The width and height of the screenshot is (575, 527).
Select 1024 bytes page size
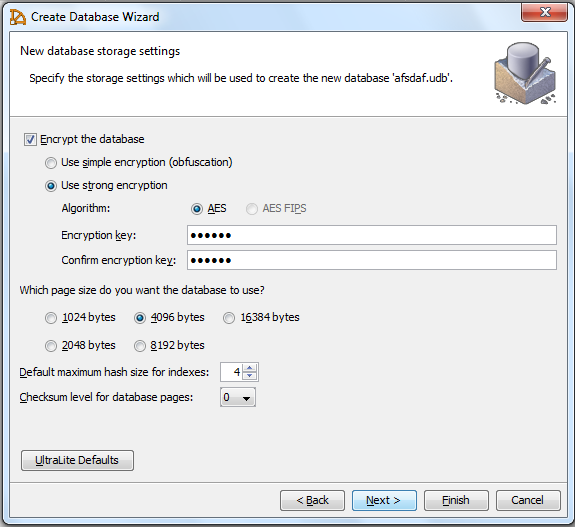pos(51,318)
